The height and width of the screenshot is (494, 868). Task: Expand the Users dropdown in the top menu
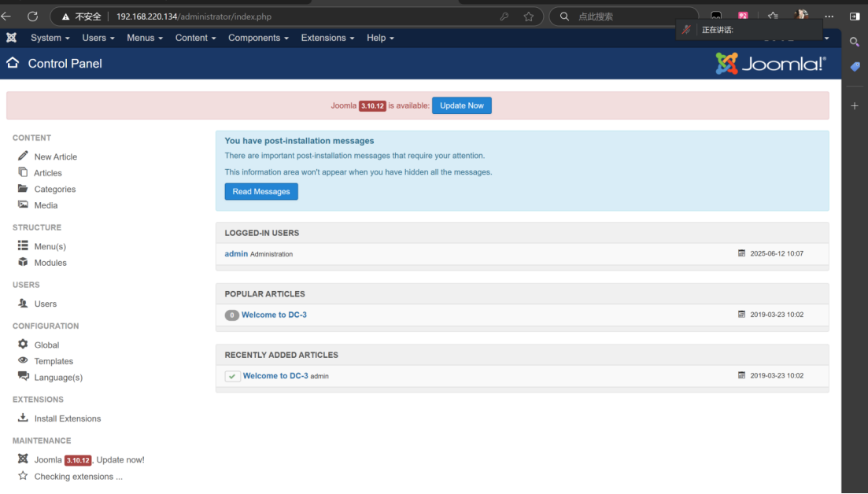tap(98, 38)
